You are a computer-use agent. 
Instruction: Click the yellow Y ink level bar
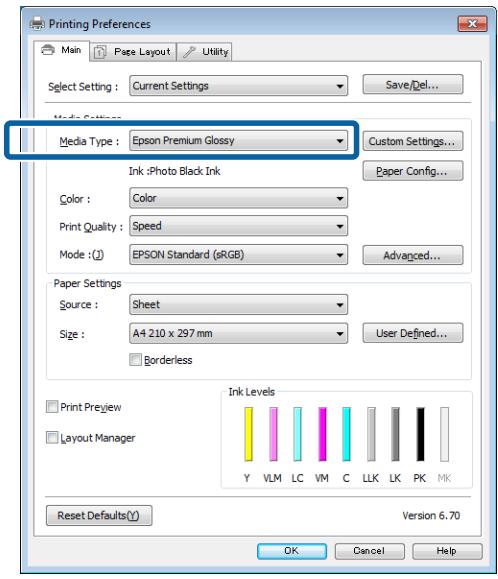pyautogui.click(x=248, y=434)
